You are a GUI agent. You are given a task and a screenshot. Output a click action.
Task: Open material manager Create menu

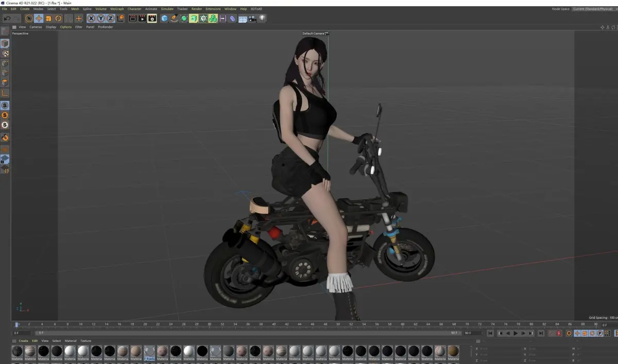pyautogui.click(x=24, y=341)
